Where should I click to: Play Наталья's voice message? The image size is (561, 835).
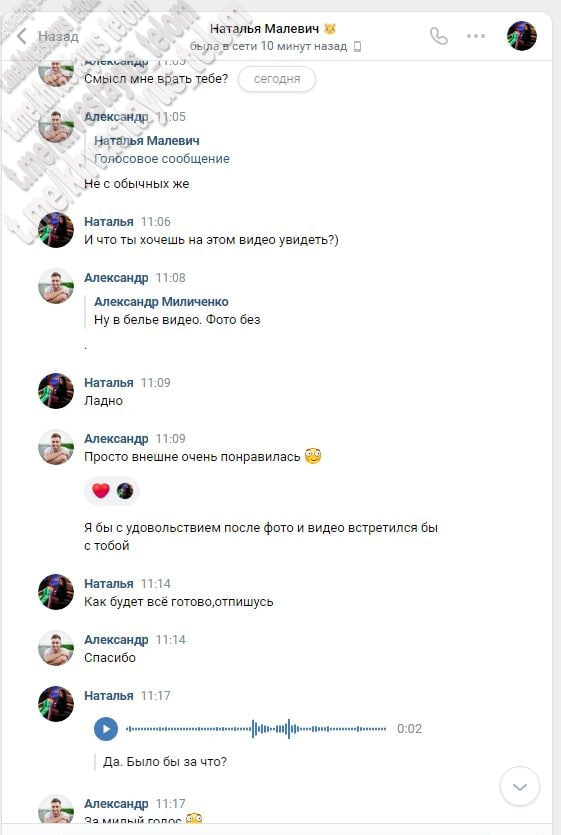(x=105, y=728)
